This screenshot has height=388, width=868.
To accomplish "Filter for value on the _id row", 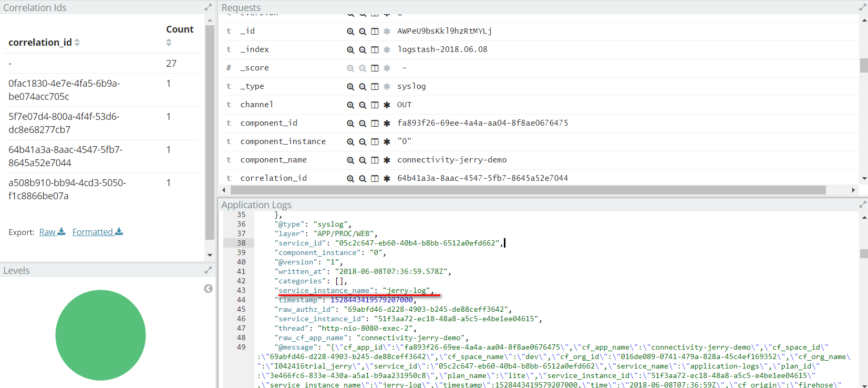I will (x=350, y=32).
